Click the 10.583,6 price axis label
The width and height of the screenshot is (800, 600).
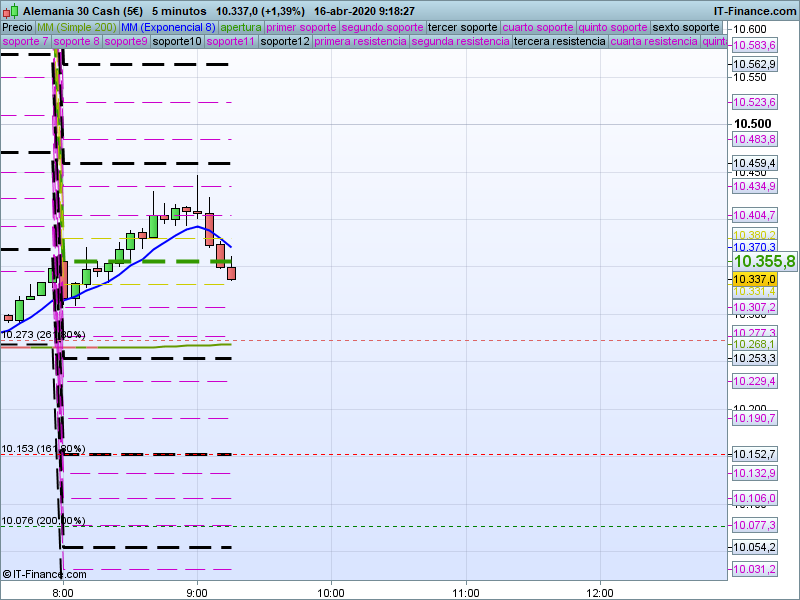coord(754,46)
